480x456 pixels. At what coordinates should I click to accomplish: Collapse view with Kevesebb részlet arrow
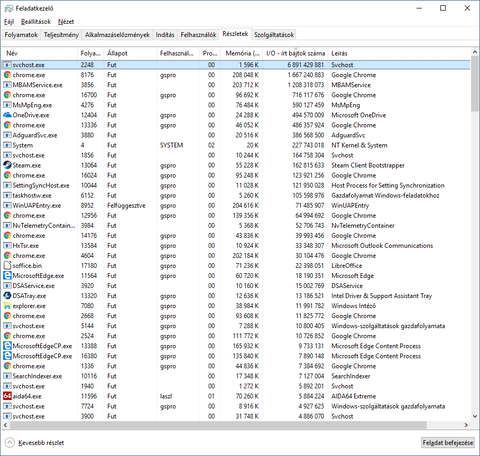pyautogui.click(x=10, y=443)
